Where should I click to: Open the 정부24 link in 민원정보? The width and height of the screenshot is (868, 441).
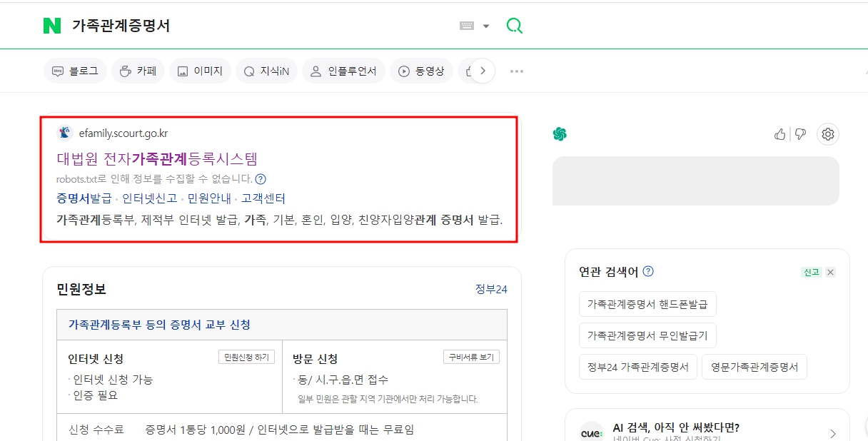pos(491,289)
